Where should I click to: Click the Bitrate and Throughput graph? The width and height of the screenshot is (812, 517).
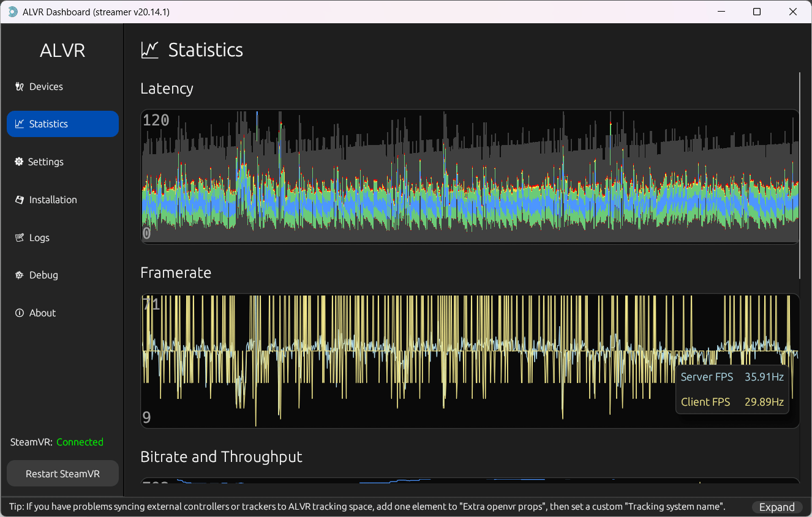click(470, 481)
